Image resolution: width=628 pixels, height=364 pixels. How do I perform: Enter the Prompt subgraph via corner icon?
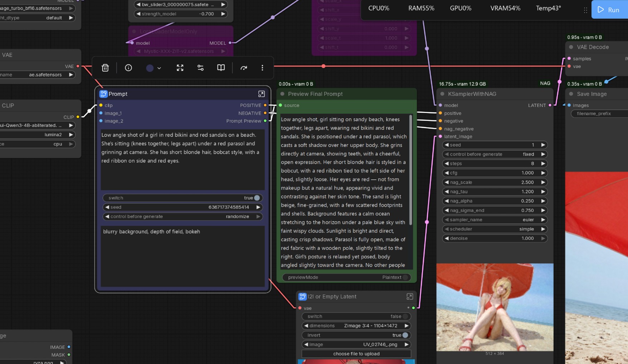pos(261,94)
